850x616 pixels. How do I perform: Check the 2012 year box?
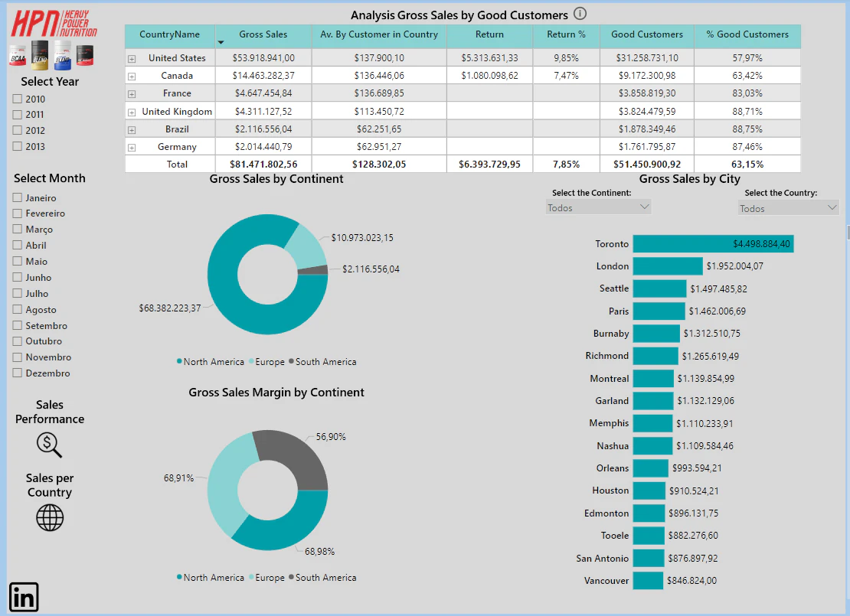[18, 131]
